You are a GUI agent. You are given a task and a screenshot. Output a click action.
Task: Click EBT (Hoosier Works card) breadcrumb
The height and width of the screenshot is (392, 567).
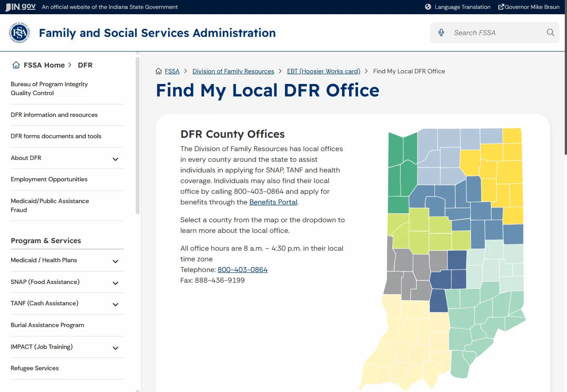[x=324, y=71]
